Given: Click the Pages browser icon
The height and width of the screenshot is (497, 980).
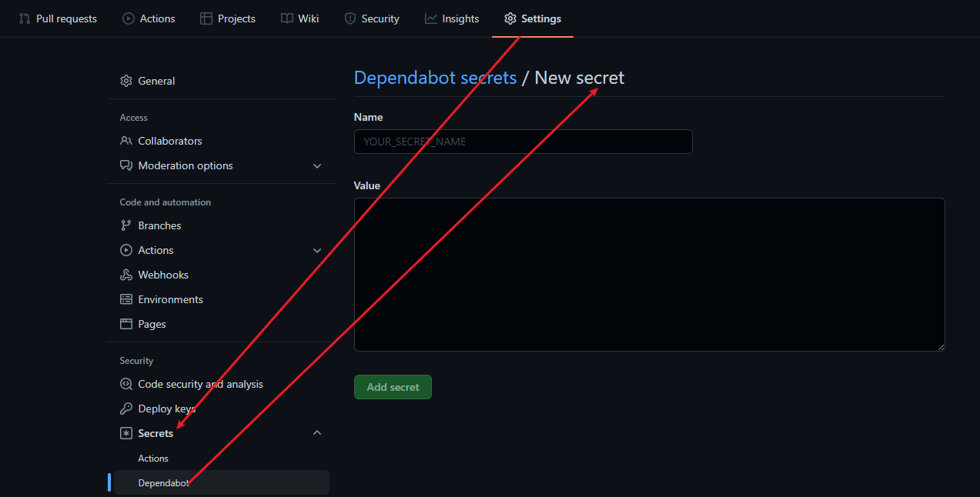Looking at the screenshot, I should pos(126,324).
